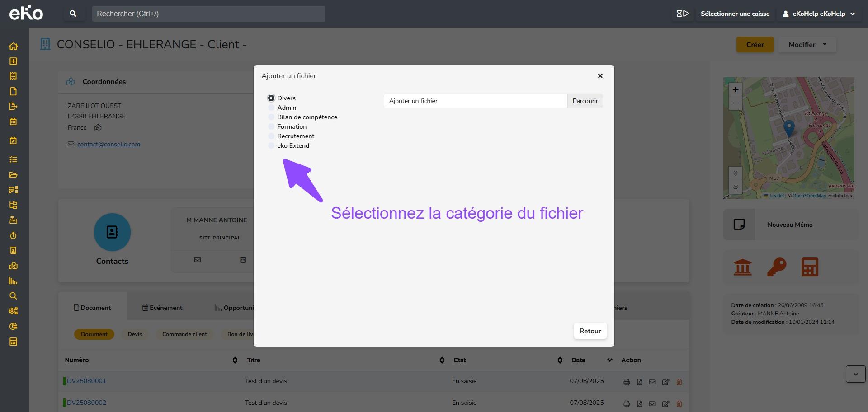Choose the eko Extend radio button
Image resolution: width=868 pixels, height=412 pixels.
pyautogui.click(x=271, y=145)
